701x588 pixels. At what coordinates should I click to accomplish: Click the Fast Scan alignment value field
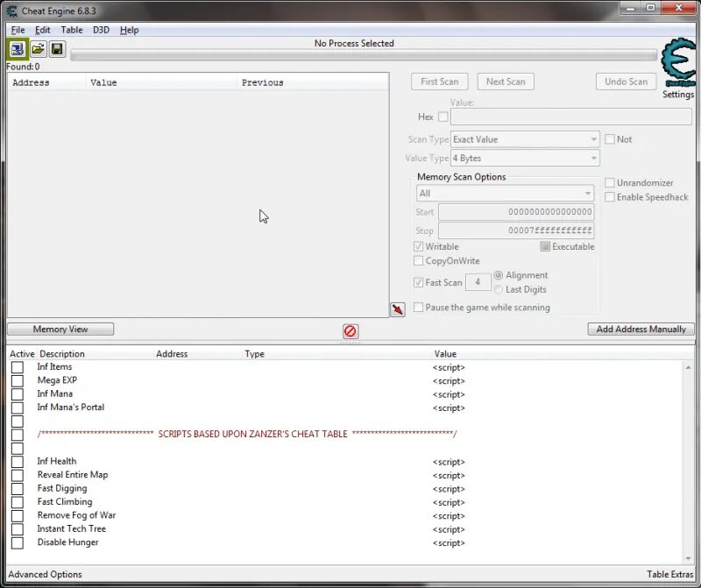point(478,282)
